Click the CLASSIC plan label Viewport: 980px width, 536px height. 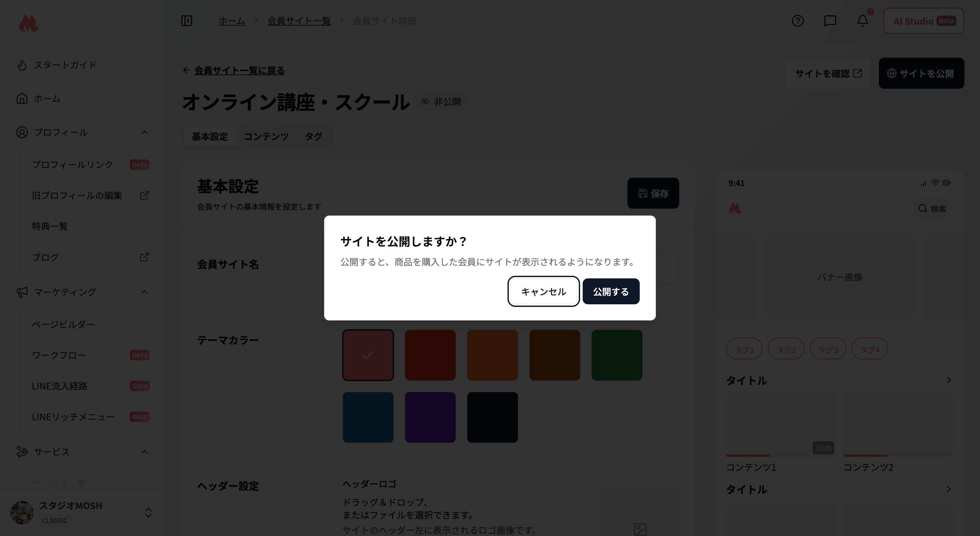point(55,520)
